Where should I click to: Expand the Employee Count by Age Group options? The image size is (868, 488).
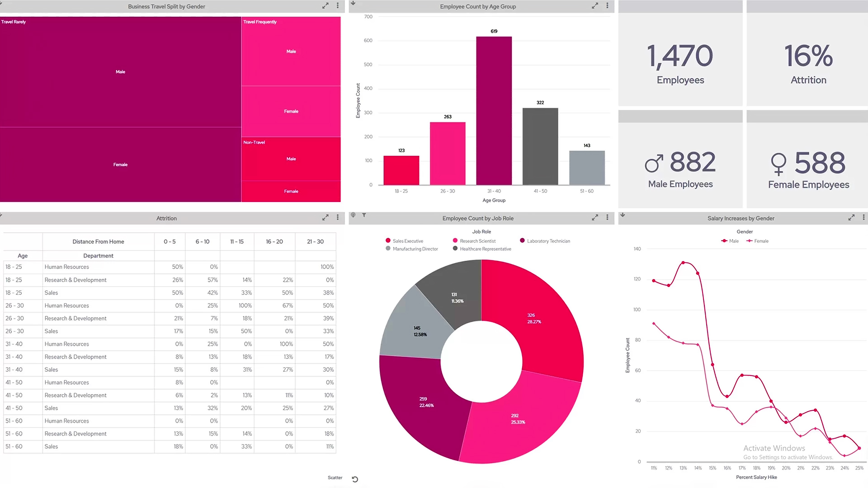(x=608, y=6)
